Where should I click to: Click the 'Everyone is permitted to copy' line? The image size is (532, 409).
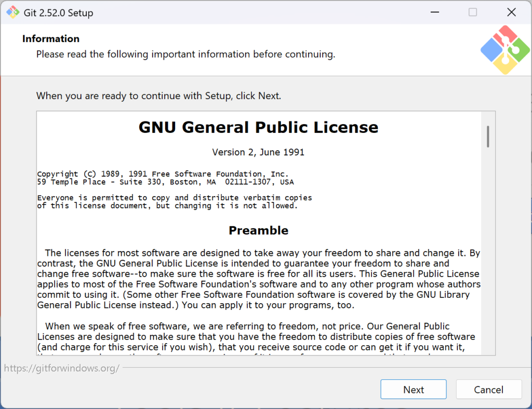pyautogui.click(x=175, y=198)
